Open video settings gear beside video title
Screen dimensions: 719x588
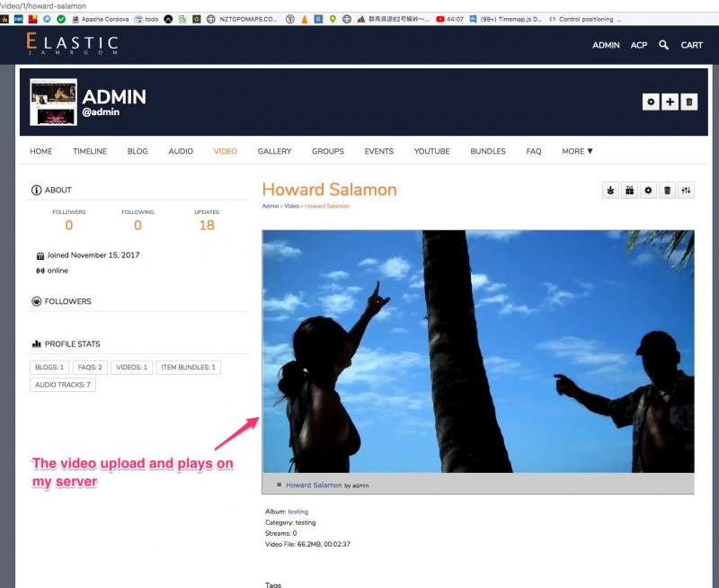pyautogui.click(x=649, y=191)
